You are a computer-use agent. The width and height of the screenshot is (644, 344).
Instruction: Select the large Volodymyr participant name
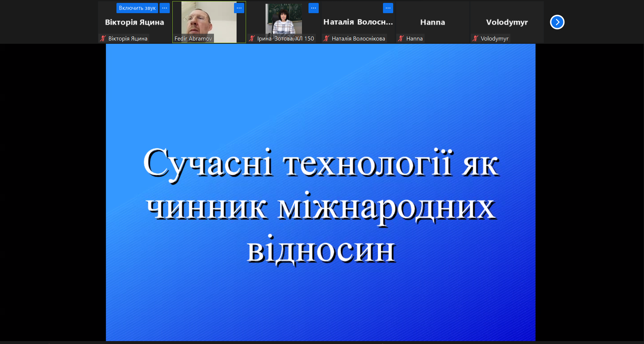[x=507, y=22]
